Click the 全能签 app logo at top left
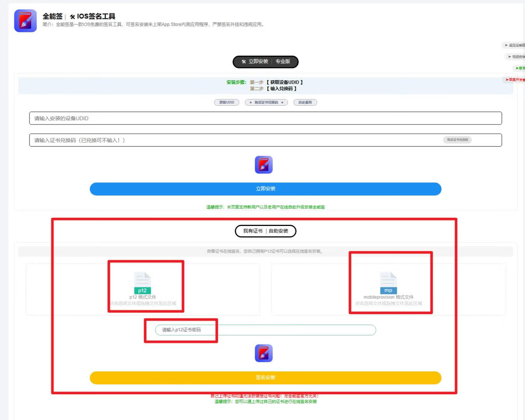The height and width of the screenshot is (420, 525). (25, 21)
